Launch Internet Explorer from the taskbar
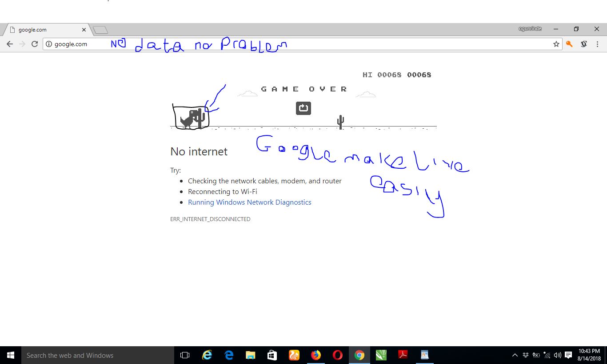607x364 pixels. (x=207, y=355)
